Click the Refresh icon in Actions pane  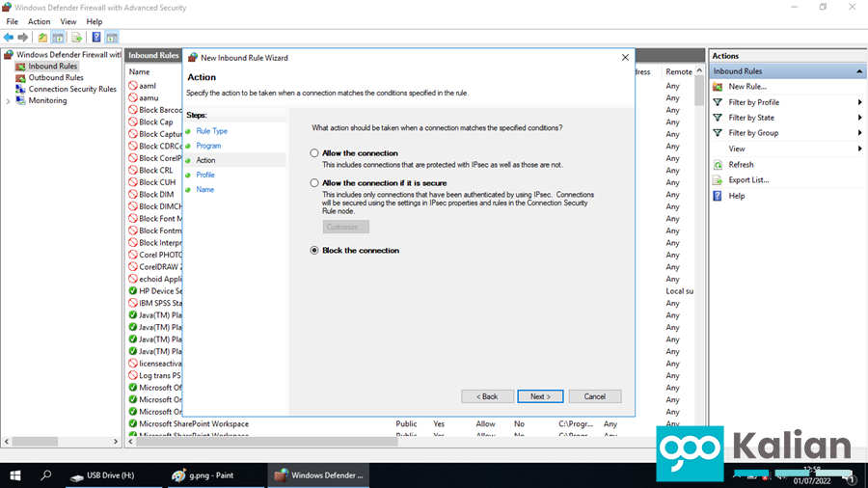(x=718, y=165)
